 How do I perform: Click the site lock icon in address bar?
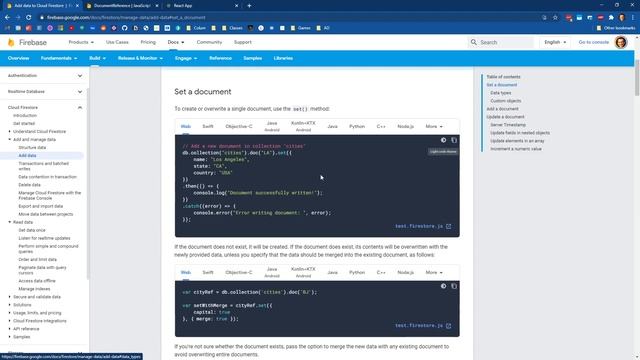pos(42,18)
